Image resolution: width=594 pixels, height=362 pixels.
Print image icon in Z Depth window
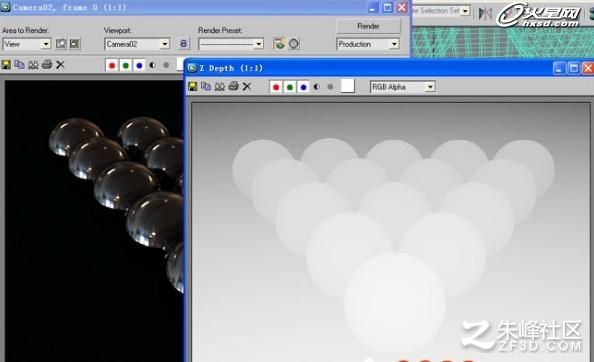click(x=233, y=86)
